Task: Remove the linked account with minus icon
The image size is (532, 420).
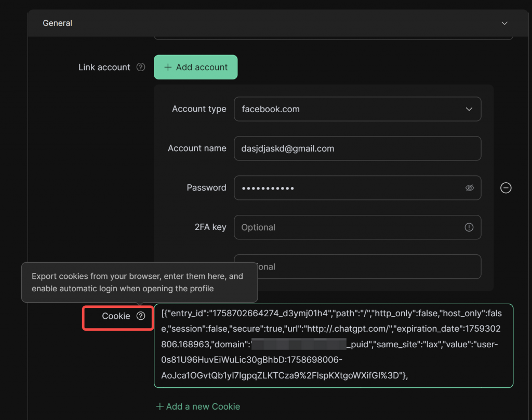Action: click(506, 188)
